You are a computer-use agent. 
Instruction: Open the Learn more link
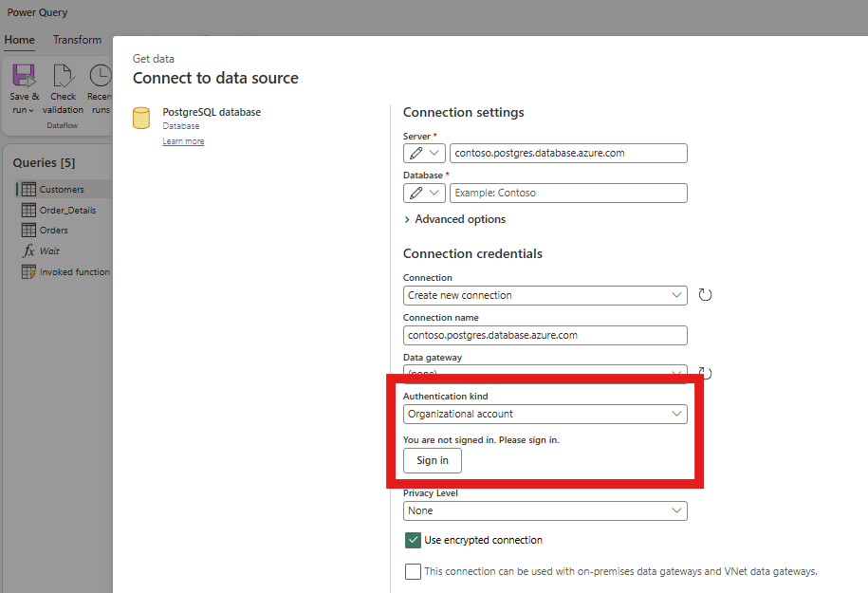point(183,140)
